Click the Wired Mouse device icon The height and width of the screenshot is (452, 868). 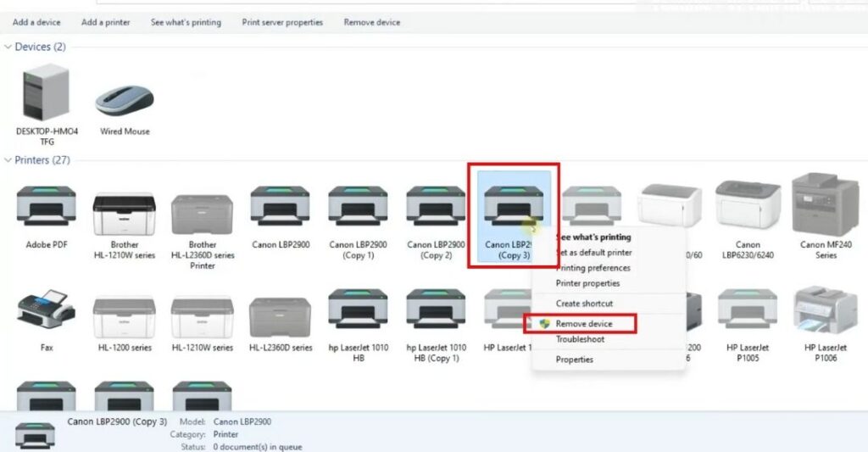point(125,102)
